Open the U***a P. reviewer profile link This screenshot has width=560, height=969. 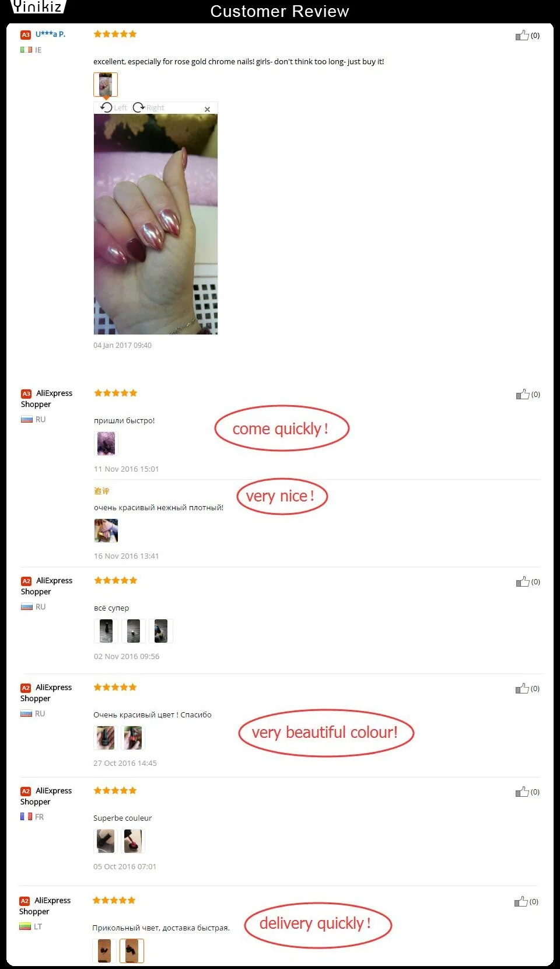coord(50,34)
